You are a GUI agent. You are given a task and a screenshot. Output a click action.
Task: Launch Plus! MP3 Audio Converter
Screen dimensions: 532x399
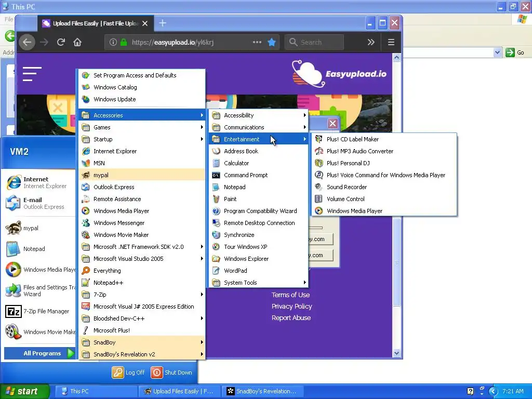pyautogui.click(x=384, y=151)
